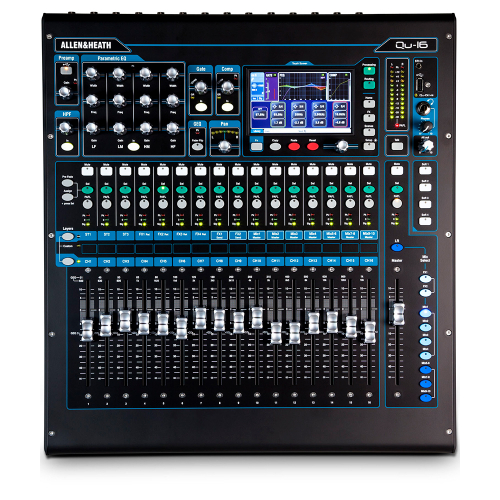Click the ALLEN&HEATH logo
Screen dimensions: 500x500
click(x=86, y=45)
